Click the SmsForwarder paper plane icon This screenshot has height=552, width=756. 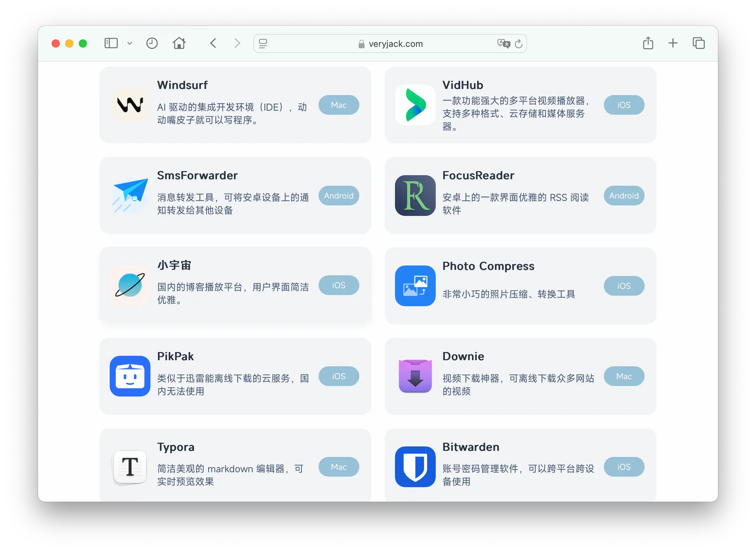130,195
